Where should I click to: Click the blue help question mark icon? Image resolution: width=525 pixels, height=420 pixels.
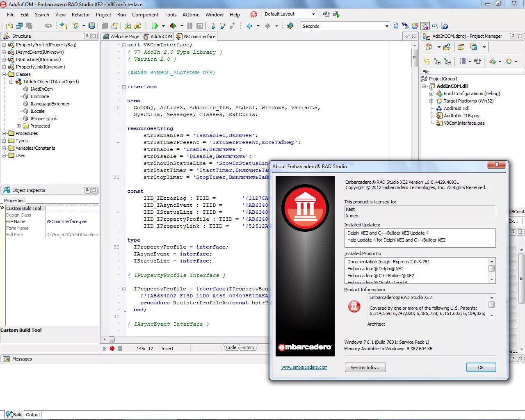pyautogui.click(x=445, y=26)
